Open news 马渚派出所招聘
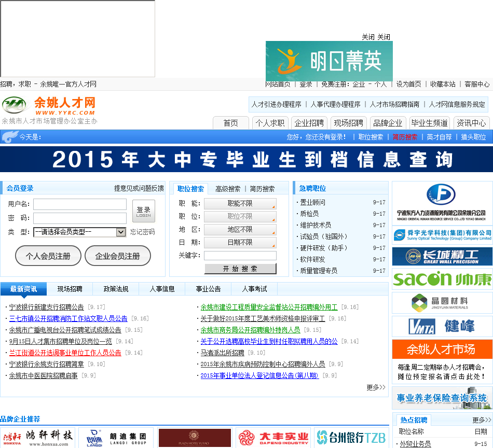The width and height of the screenshot is (493, 448). point(222,353)
